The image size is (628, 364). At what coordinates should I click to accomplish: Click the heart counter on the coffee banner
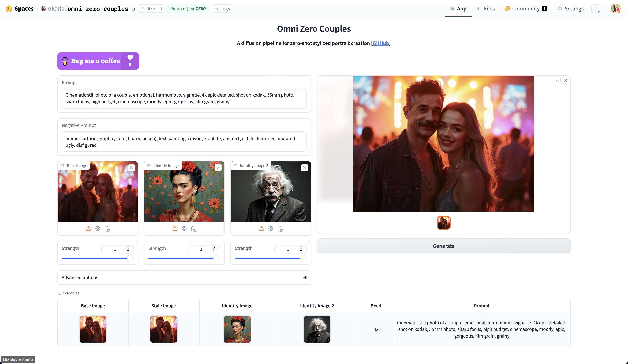[130, 61]
